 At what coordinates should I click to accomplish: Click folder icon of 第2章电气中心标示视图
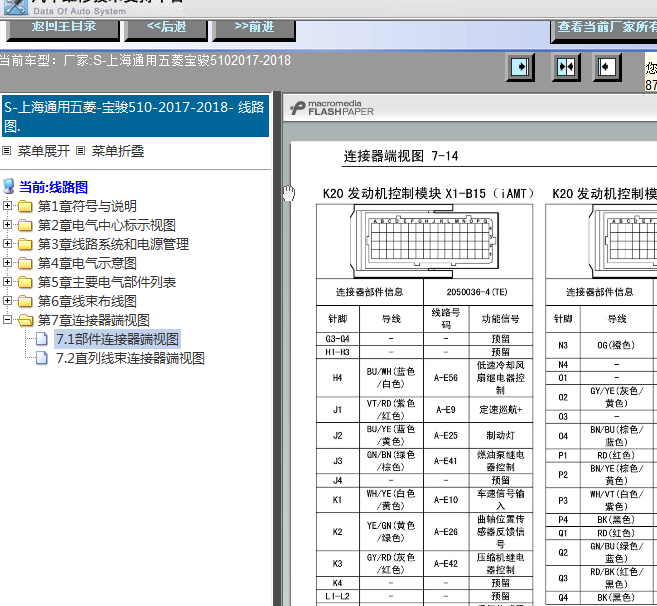tap(25, 225)
